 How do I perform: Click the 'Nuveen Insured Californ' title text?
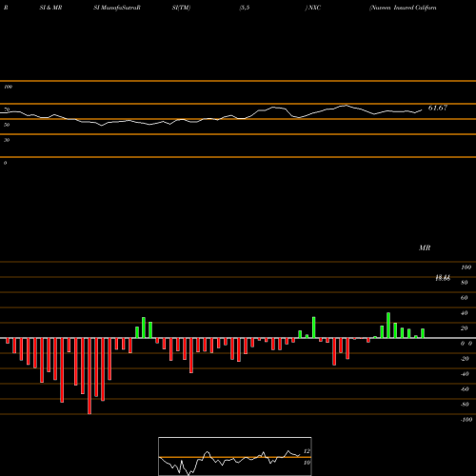403,8
